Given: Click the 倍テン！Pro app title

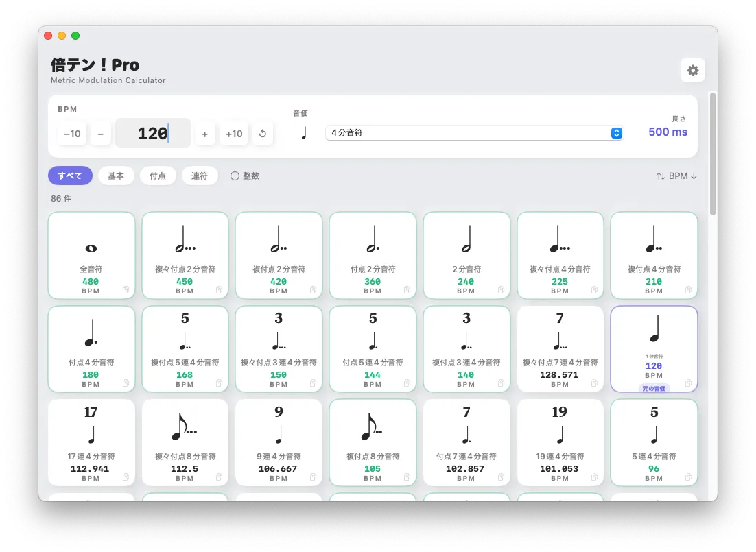Looking at the screenshot, I should coord(95,64).
